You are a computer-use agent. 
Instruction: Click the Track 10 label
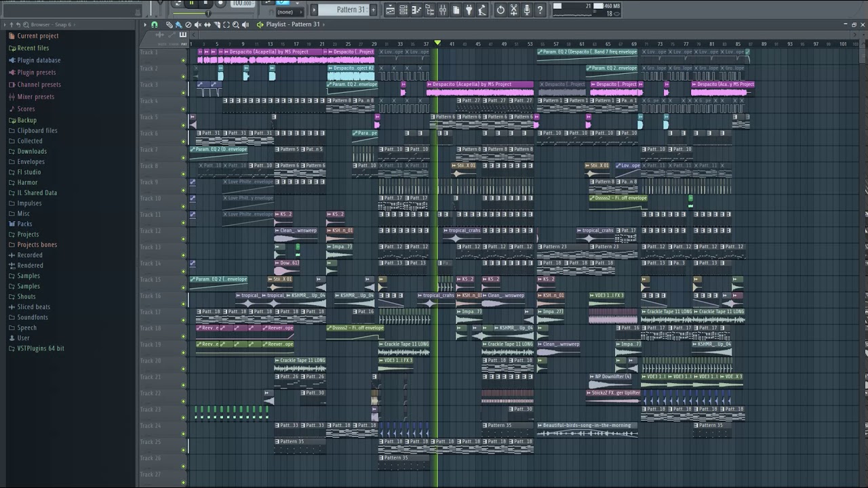(x=151, y=199)
